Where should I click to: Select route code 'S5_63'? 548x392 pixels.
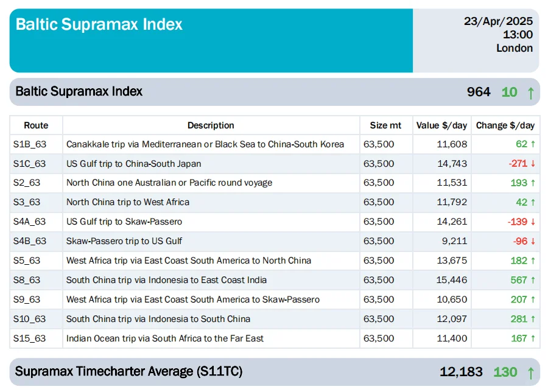coord(27,261)
